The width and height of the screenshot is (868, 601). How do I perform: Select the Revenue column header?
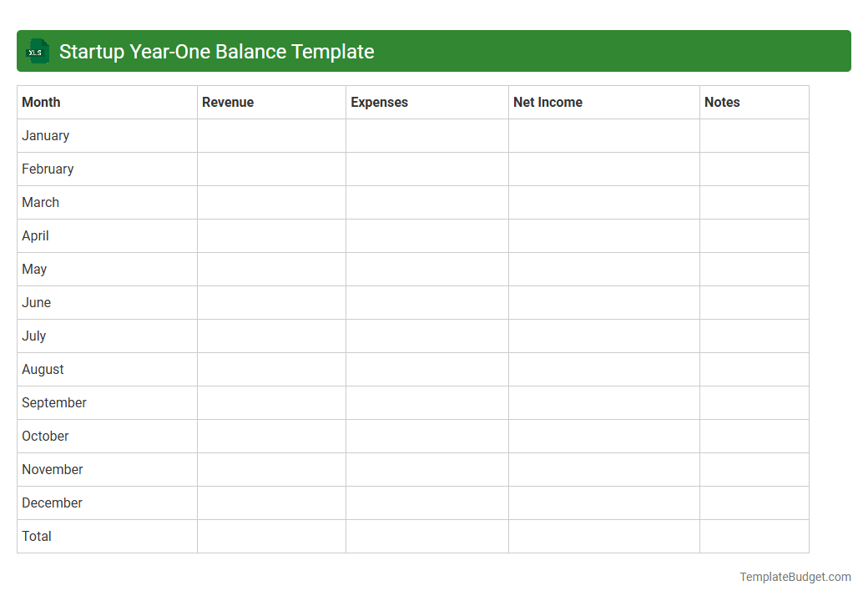click(x=228, y=102)
